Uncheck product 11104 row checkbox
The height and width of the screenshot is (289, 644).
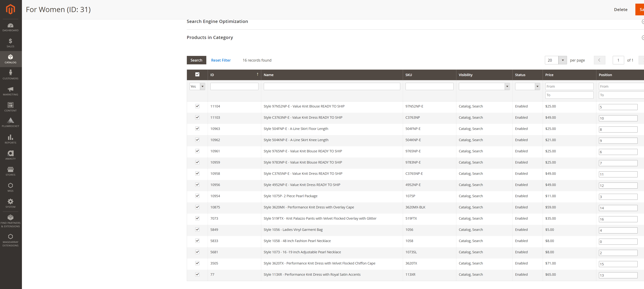tap(197, 106)
